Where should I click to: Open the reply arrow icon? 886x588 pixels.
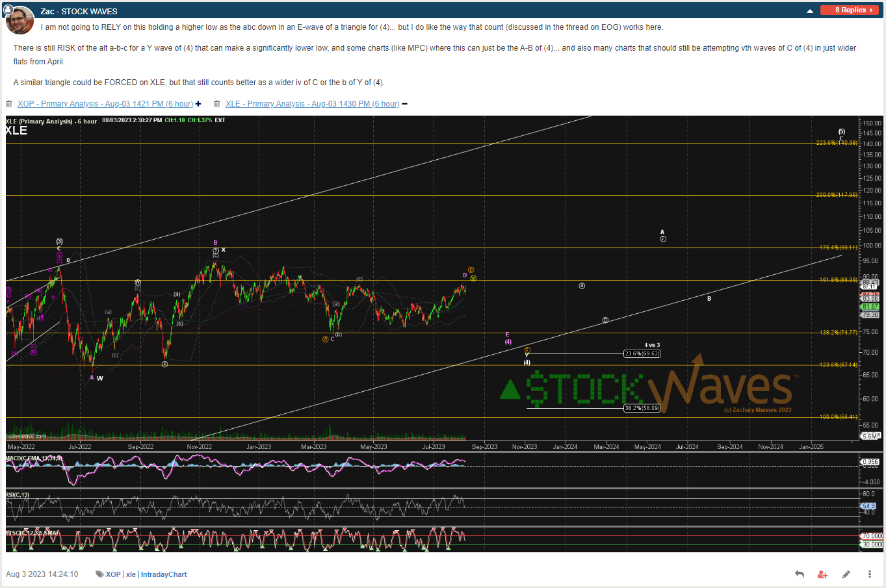pos(800,574)
